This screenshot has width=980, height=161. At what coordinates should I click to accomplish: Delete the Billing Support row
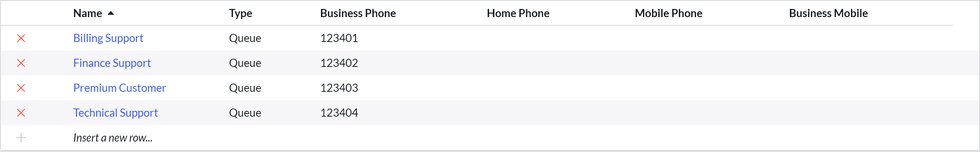(21, 38)
